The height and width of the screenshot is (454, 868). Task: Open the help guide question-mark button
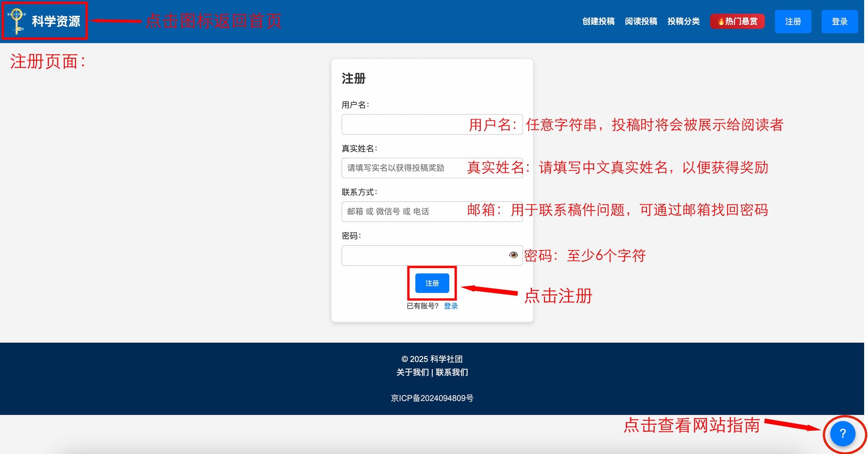click(x=842, y=433)
